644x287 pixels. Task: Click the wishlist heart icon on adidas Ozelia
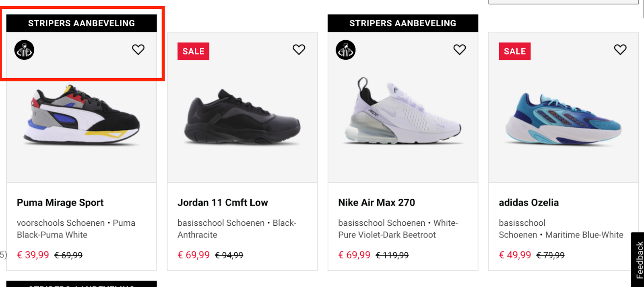pos(620,49)
